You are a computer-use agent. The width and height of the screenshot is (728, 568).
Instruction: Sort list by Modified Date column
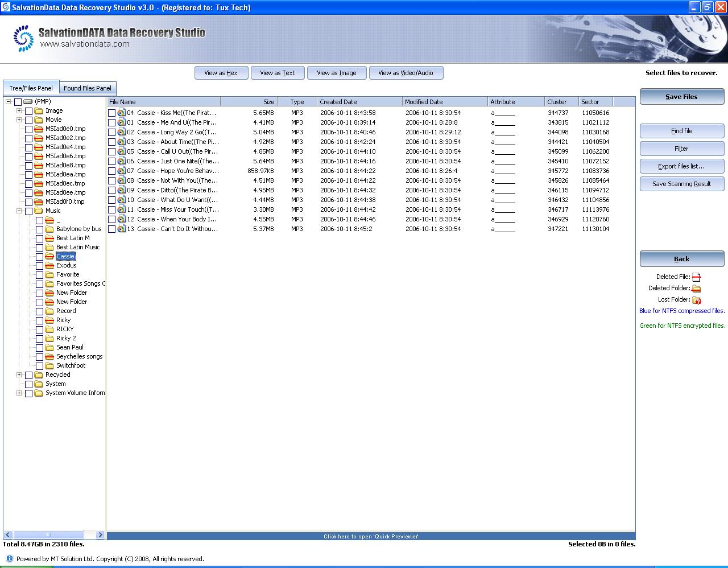click(445, 102)
